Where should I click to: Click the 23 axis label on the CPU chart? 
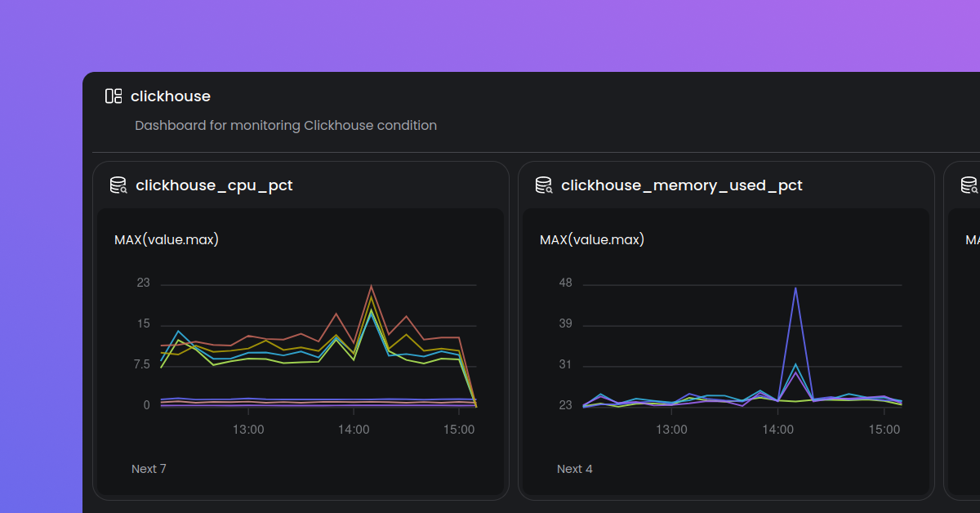coord(144,283)
